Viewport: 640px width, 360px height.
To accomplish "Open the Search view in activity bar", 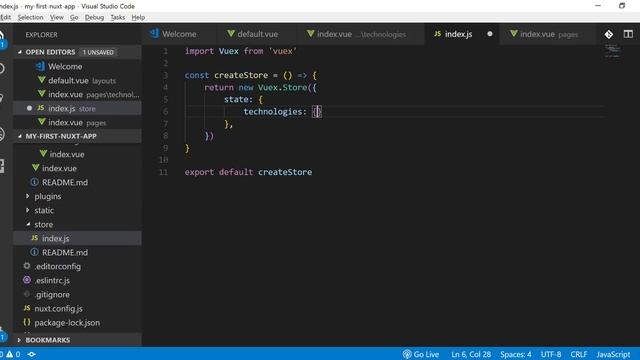I will 2,68.
